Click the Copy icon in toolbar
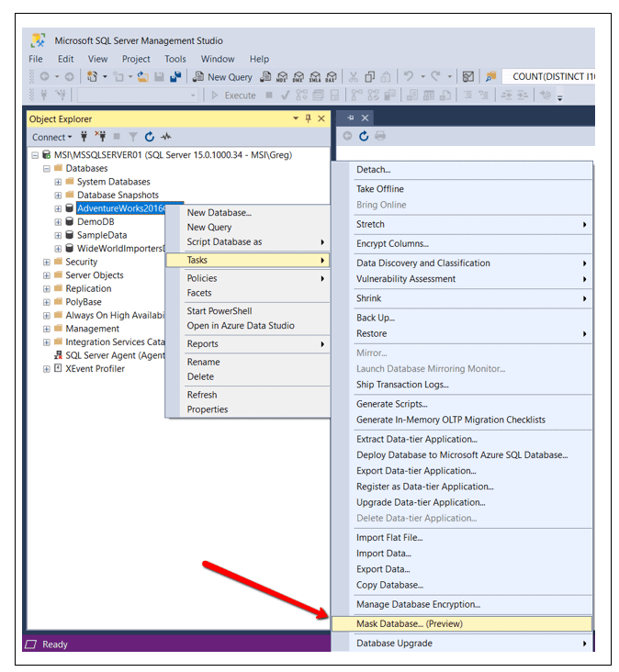Screen dimensions: 619x672 [369, 77]
